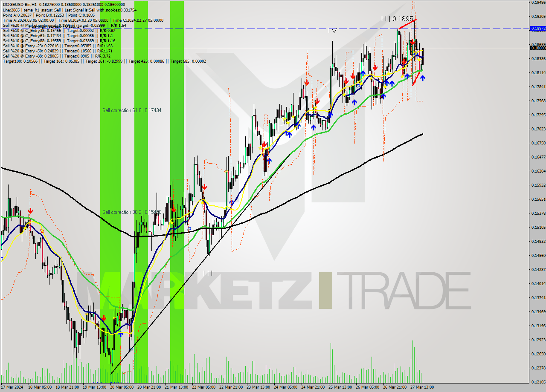Click the 0.1920 price axis label
The height and width of the screenshot is (392, 546).
[x=538, y=17]
